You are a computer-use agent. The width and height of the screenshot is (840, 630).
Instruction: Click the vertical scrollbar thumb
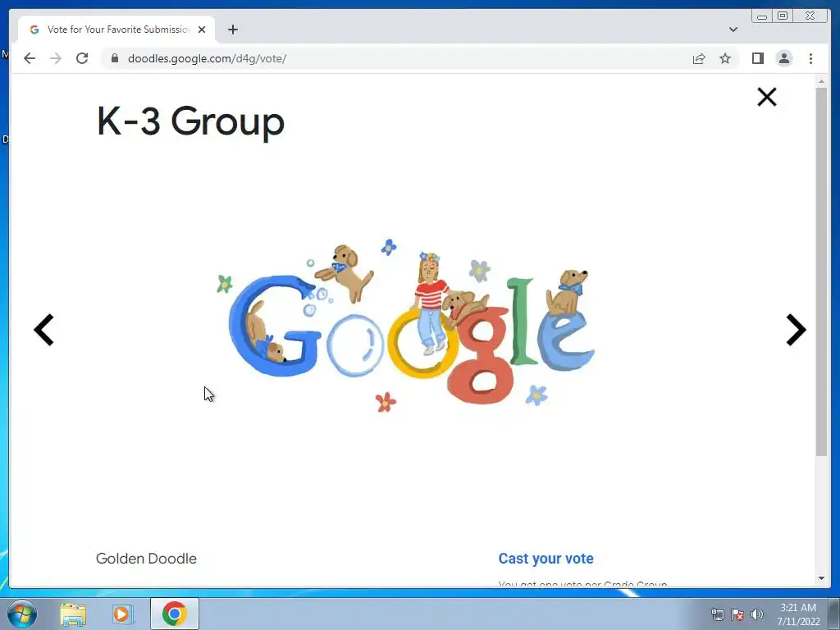(x=821, y=272)
